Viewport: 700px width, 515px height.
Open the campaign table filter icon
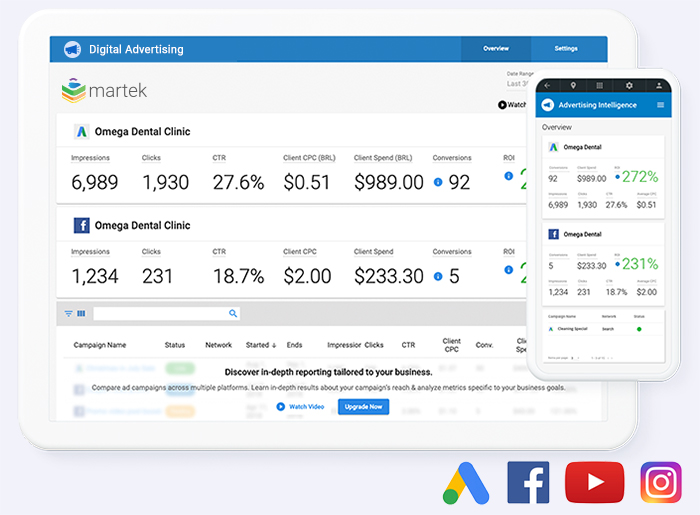tap(68, 314)
